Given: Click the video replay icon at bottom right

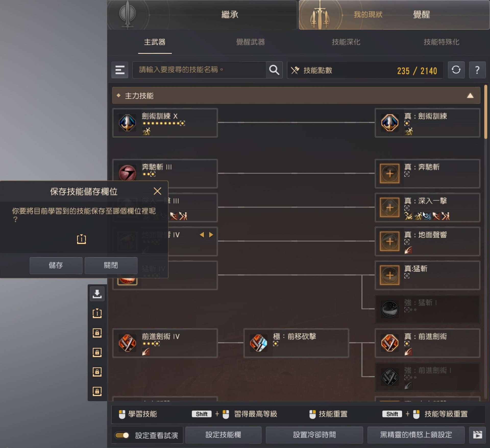Looking at the screenshot, I should (477, 435).
